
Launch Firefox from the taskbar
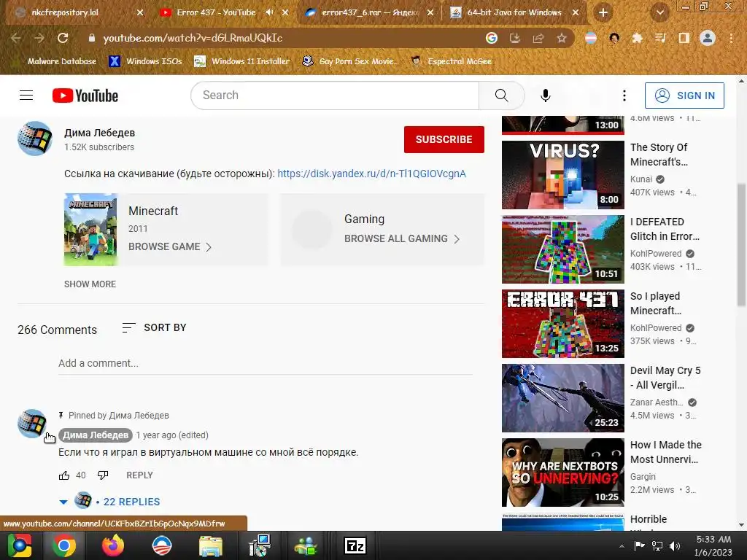click(113, 545)
